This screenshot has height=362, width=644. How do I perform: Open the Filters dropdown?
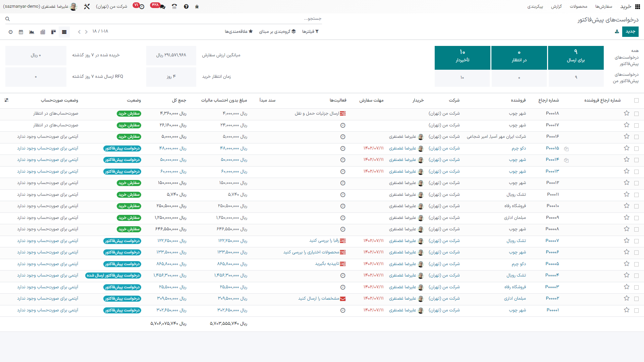tap(310, 32)
